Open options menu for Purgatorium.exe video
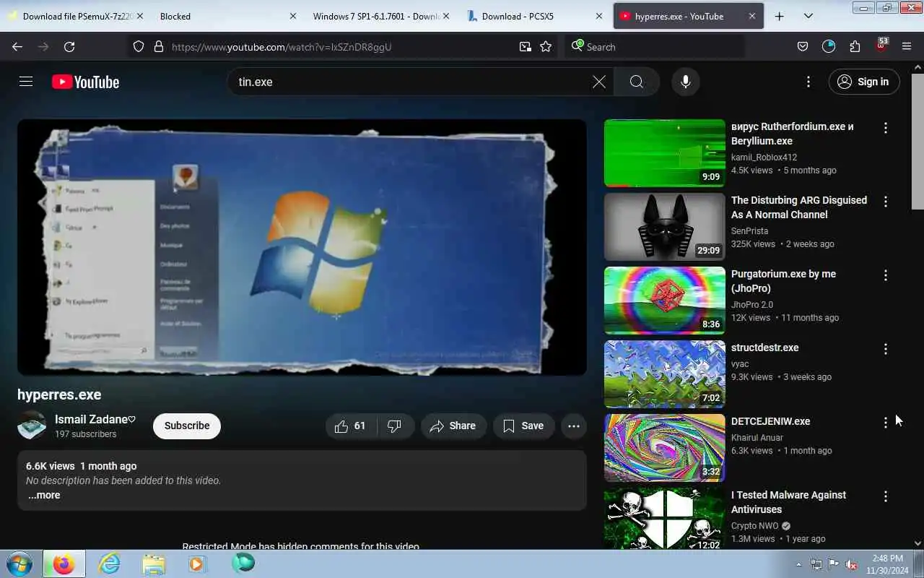Viewport: 924px width, 578px height. 886,275
